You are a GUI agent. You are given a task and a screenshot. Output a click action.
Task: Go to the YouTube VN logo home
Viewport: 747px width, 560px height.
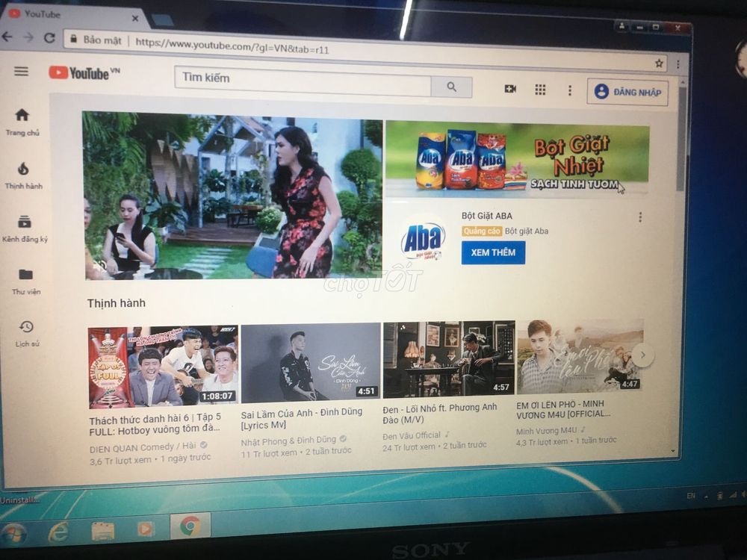[x=84, y=73]
